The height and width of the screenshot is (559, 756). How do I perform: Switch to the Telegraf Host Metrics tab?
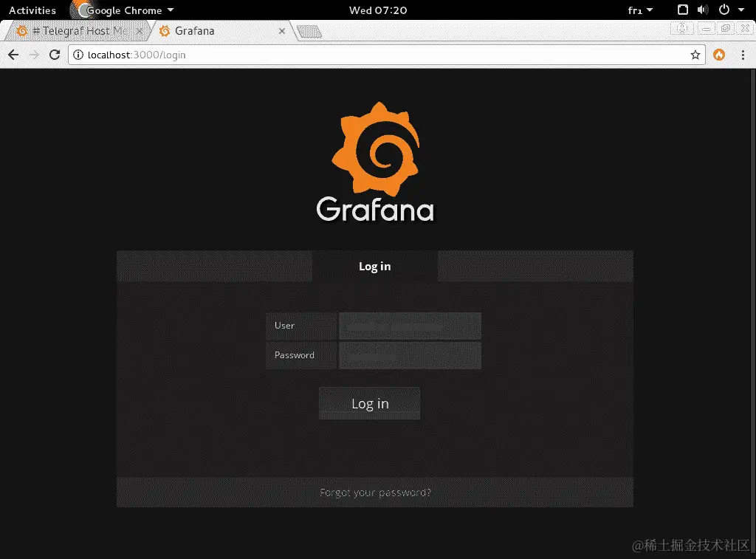point(77,31)
